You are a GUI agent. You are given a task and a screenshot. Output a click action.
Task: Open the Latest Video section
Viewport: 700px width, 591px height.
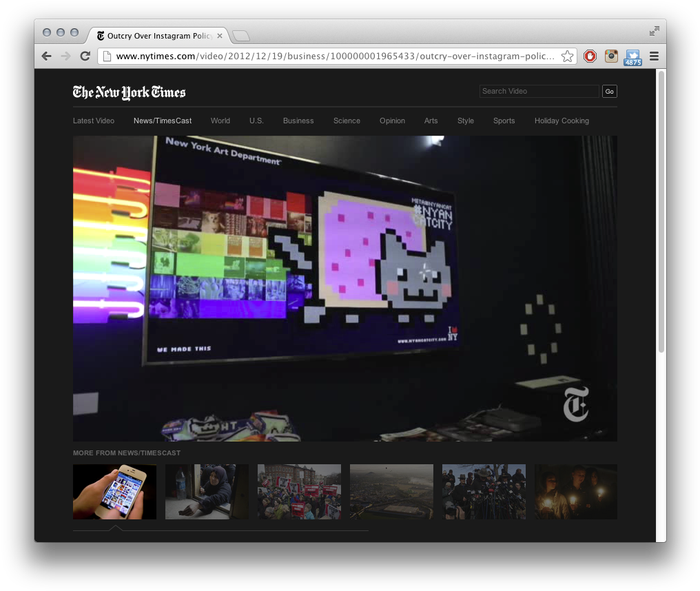point(94,121)
